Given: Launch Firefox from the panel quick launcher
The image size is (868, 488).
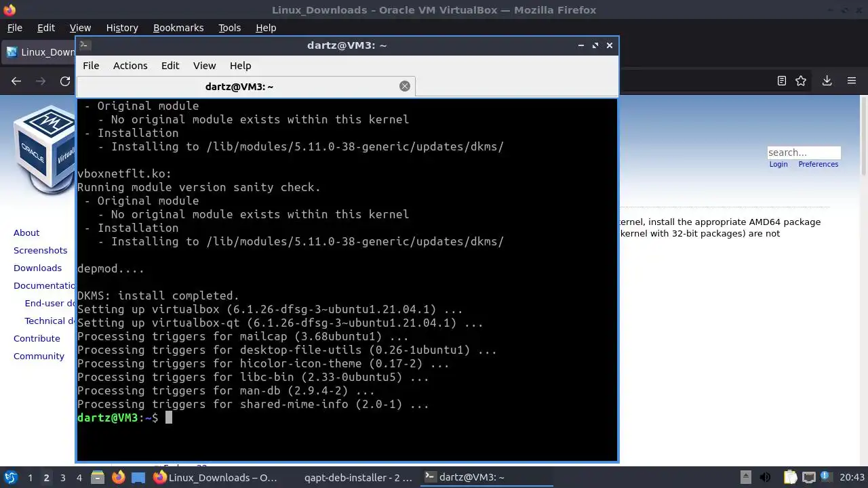Looking at the screenshot, I should click(118, 477).
